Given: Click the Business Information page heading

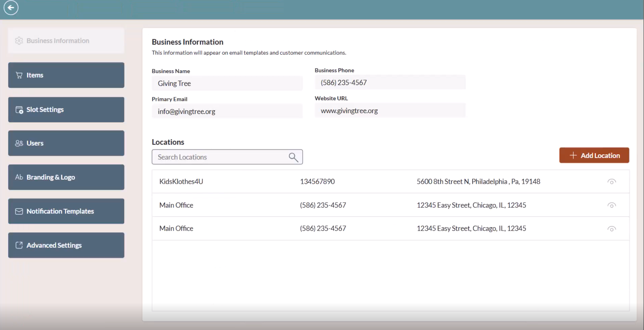Looking at the screenshot, I should coord(188,42).
